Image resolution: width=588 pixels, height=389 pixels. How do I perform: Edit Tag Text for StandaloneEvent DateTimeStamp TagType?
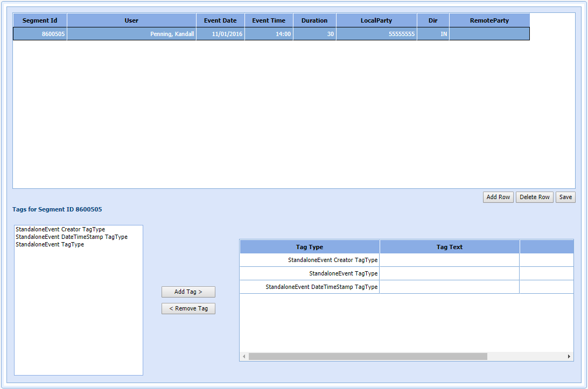[449, 287]
